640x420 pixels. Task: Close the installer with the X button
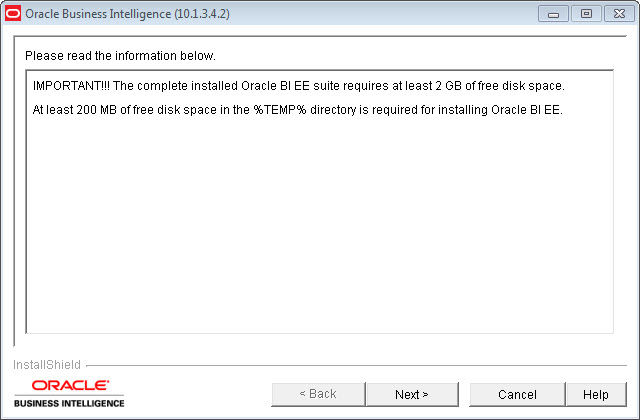[619, 14]
